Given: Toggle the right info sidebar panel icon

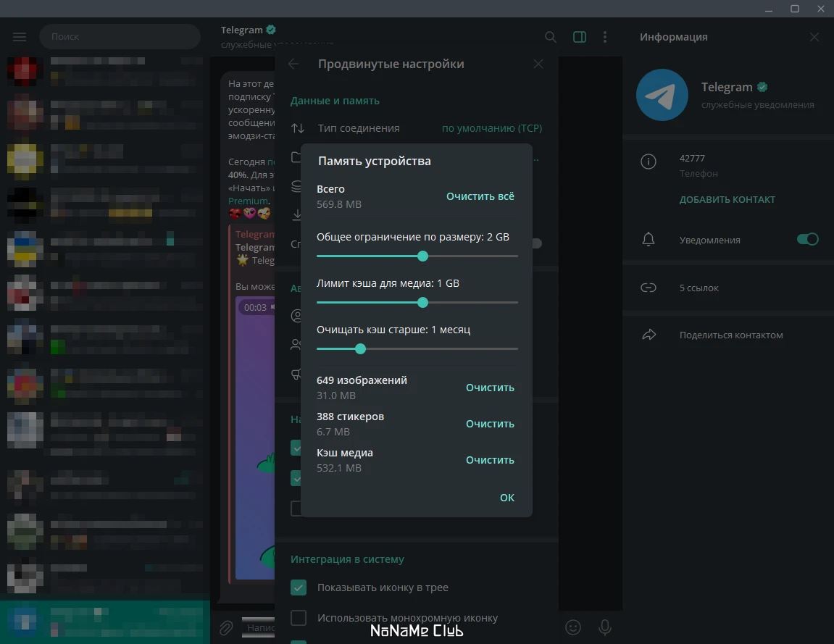Looking at the screenshot, I should pyautogui.click(x=580, y=37).
